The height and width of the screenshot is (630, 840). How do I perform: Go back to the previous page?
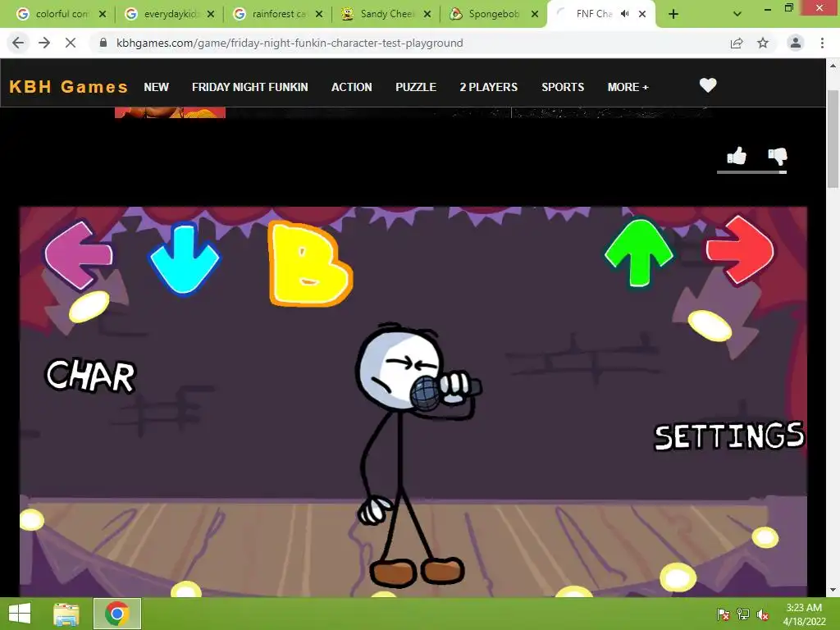(x=18, y=43)
